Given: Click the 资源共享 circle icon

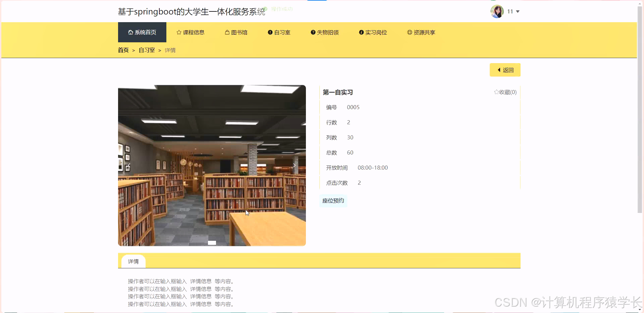Looking at the screenshot, I should (409, 32).
